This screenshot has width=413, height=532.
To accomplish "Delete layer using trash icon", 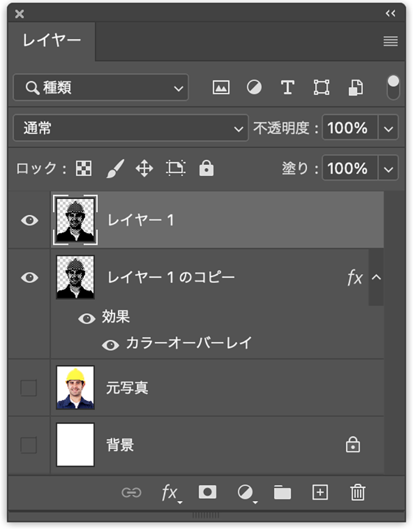I will pyautogui.click(x=357, y=492).
